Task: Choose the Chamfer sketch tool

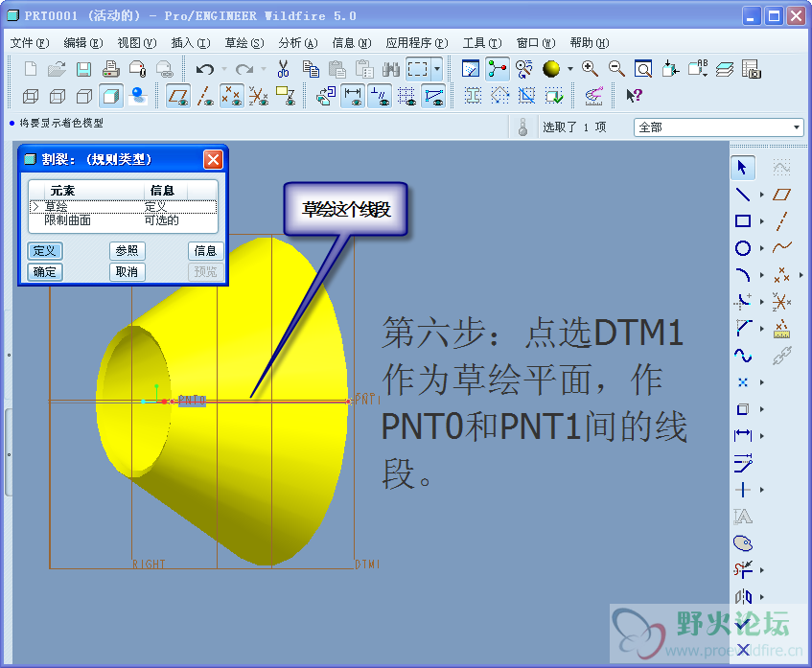Action: 743,329
